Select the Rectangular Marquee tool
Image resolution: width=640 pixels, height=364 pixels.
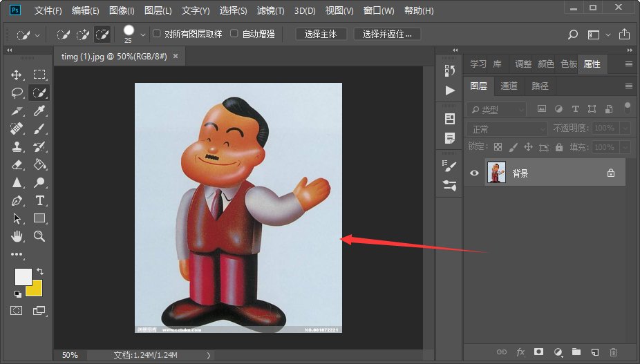coord(39,75)
